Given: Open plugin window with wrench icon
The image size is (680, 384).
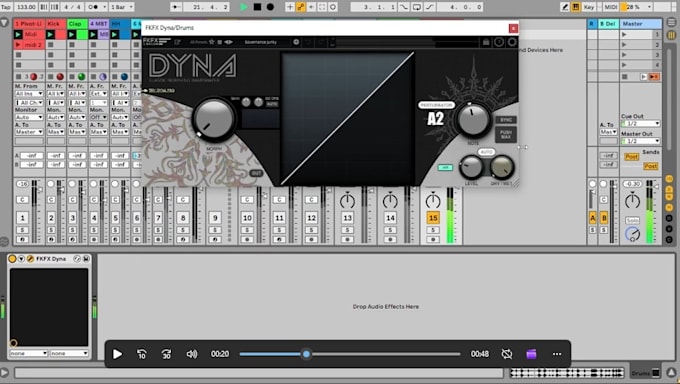Looking at the screenshot, I should [x=30, y=259].
